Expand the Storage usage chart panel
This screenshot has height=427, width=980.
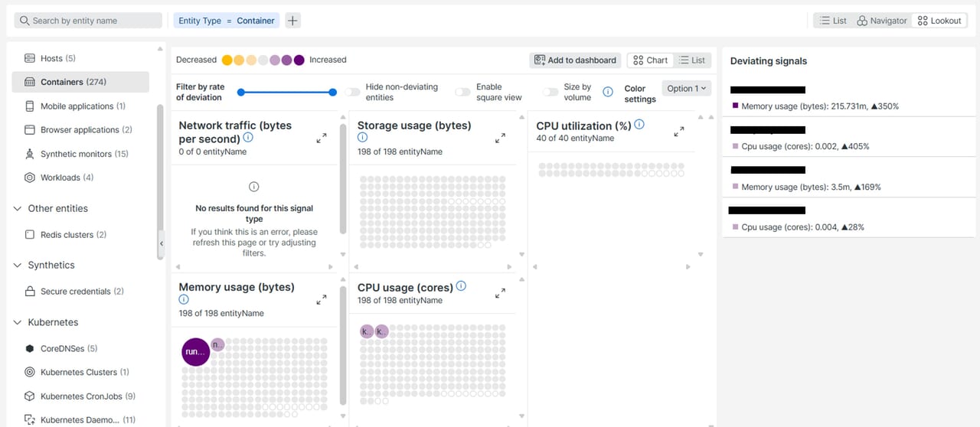500,139
